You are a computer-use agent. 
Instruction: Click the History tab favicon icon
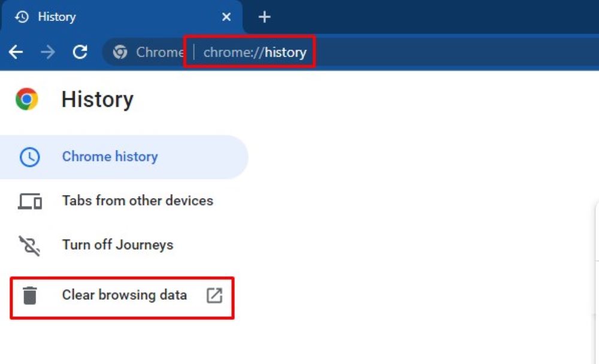22,17
